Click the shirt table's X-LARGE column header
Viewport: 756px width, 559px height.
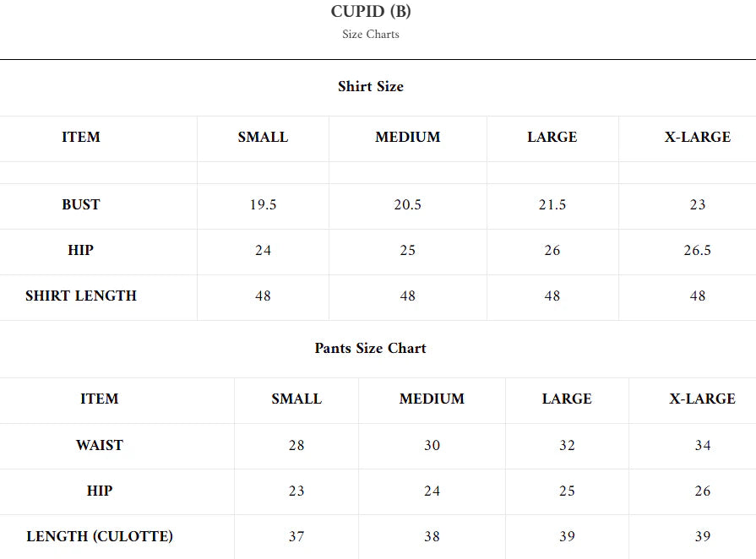point(697,137)
